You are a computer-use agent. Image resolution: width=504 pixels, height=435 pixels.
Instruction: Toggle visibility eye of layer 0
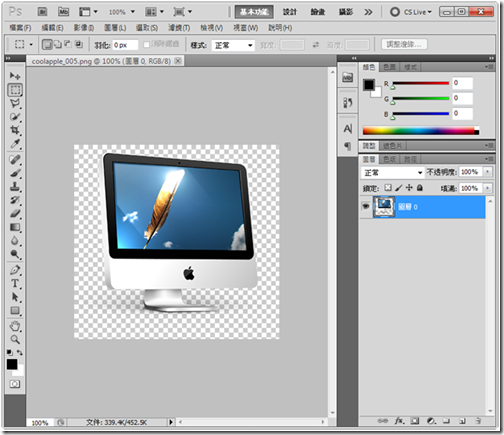click(366, 206)
